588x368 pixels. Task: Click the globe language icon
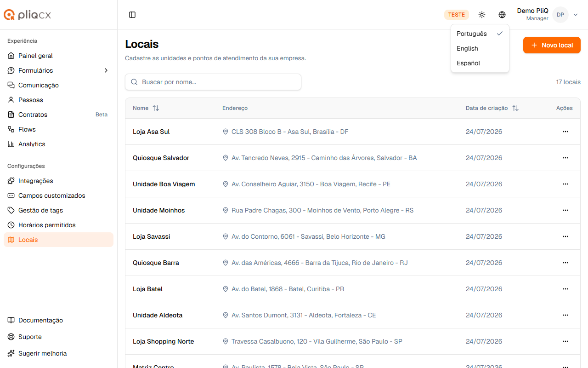pyautogui.click(x=502, y=15)
